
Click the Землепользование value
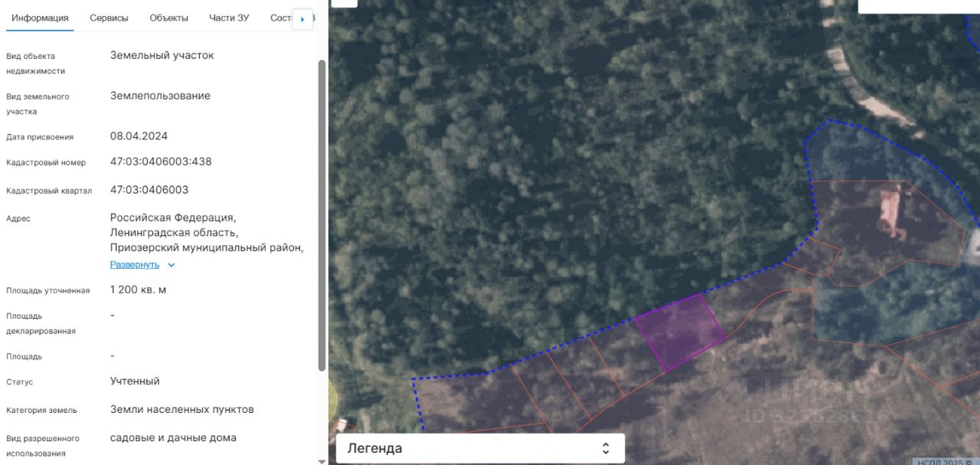(160, 96)
